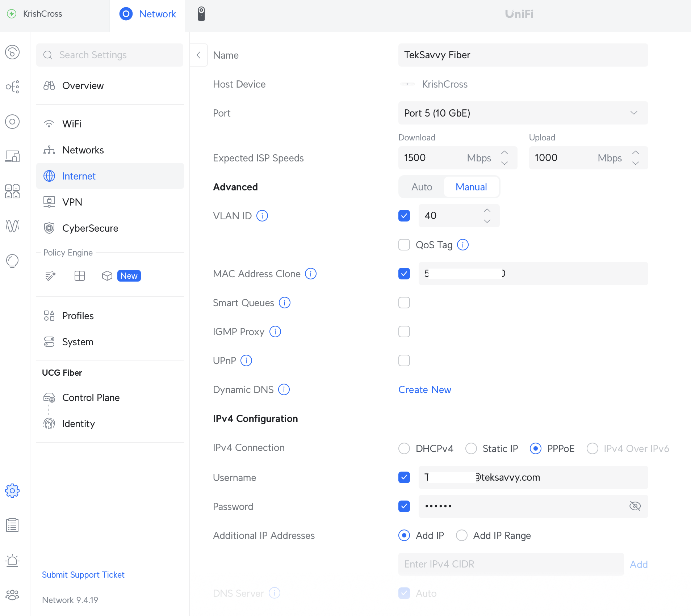Open the cube icon under Policy Engine
691x616 pixels.
[107, 276]
